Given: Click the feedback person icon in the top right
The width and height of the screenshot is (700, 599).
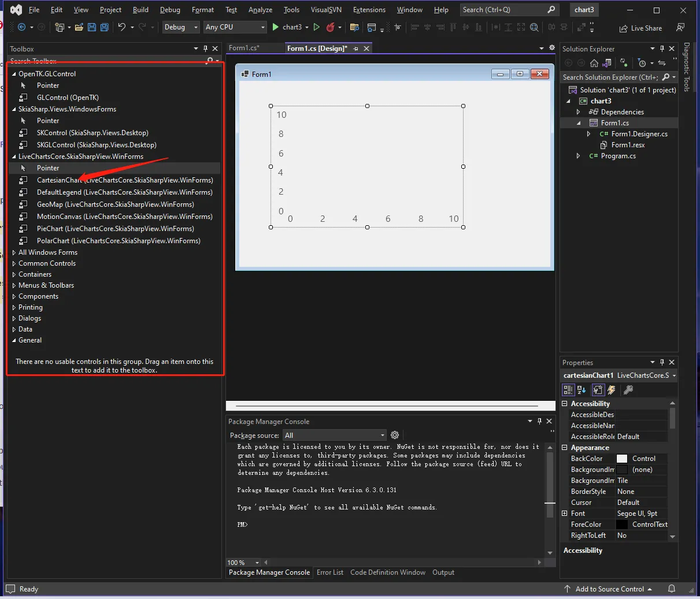Looking at the screenshot, I should (x=680, y=28).
